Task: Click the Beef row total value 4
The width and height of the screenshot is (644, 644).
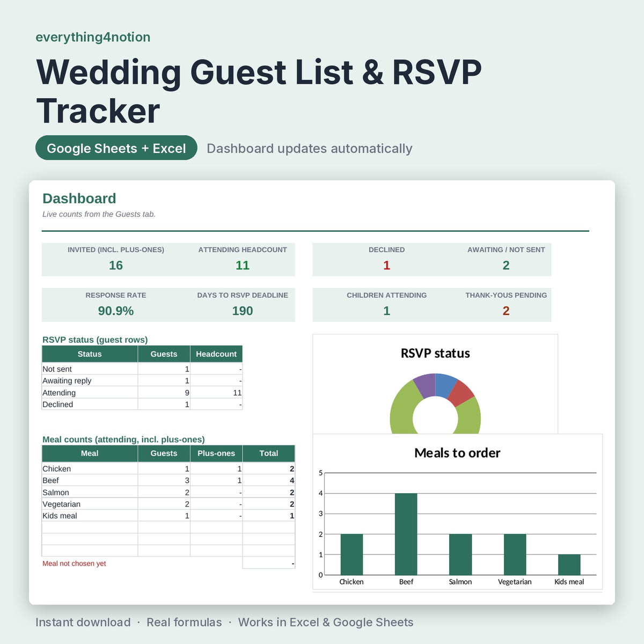Action: click(269, 480)
